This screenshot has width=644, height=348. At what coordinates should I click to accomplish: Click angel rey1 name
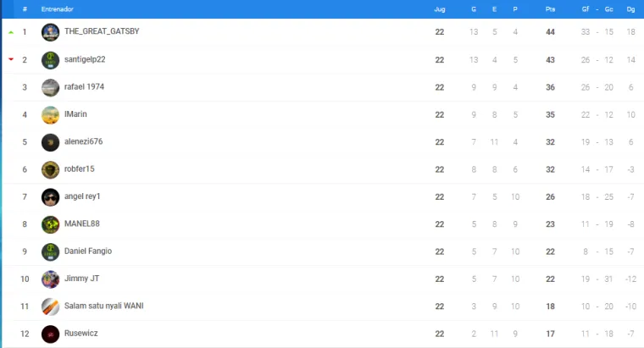82,196
